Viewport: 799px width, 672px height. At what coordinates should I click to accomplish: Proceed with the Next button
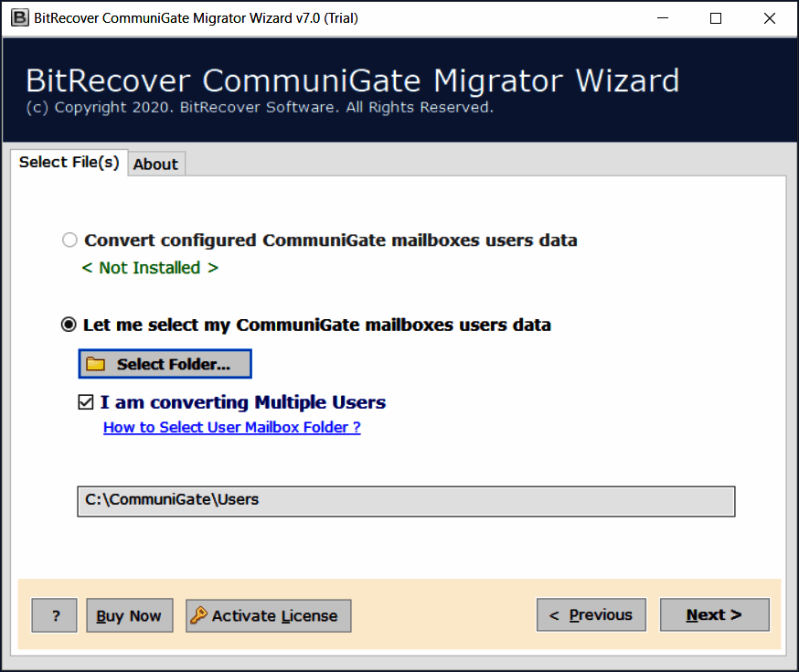[714, 615]
